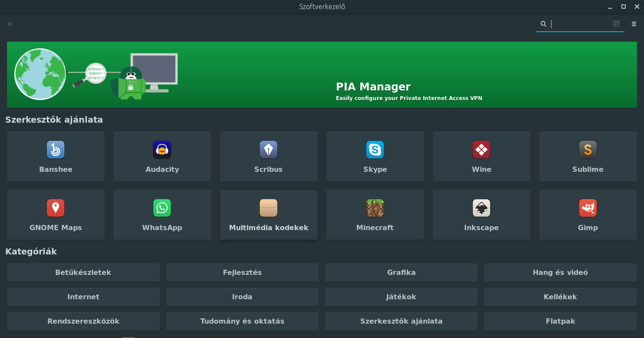The image size is (644, 338).
Task: Open the Sublime S icon
Action: tap(588, 150)
